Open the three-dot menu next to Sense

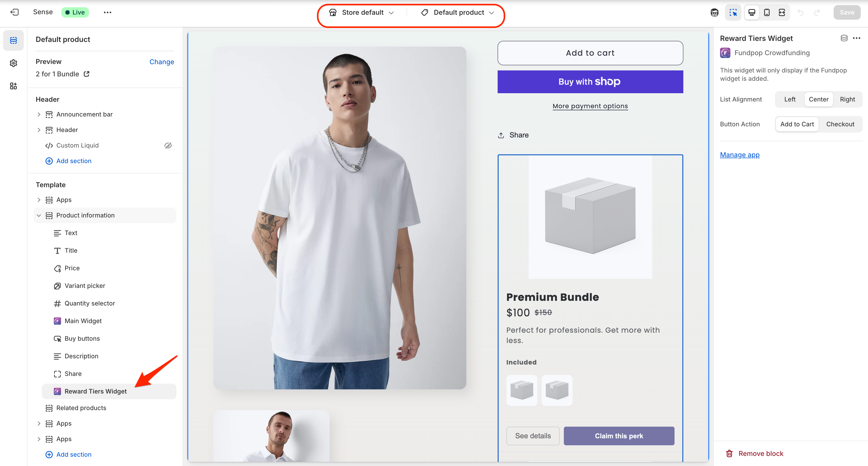108,12
